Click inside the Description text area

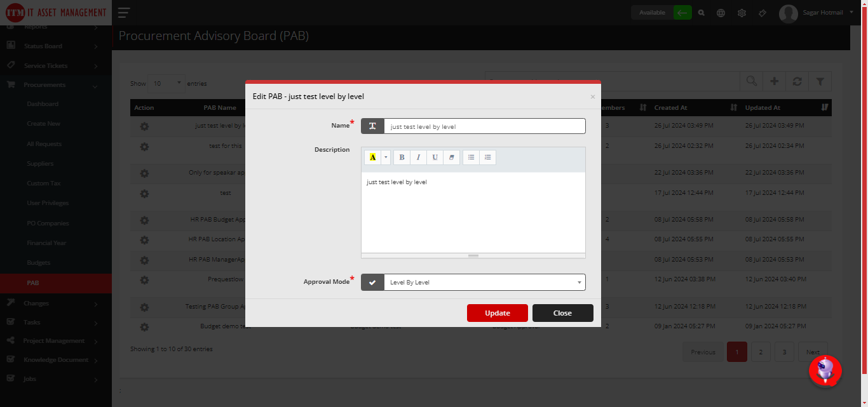point(473,213)
